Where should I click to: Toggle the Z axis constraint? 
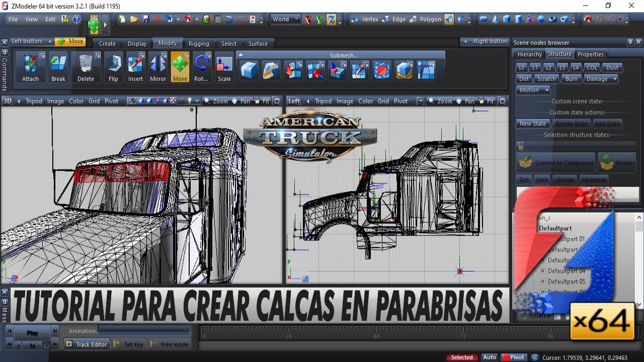click(331, 20)
